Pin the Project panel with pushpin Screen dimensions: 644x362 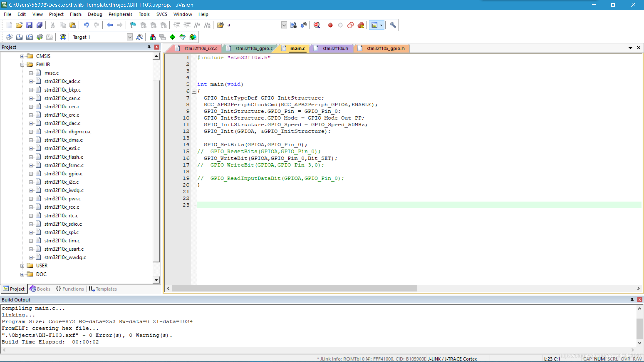[149, 47]
